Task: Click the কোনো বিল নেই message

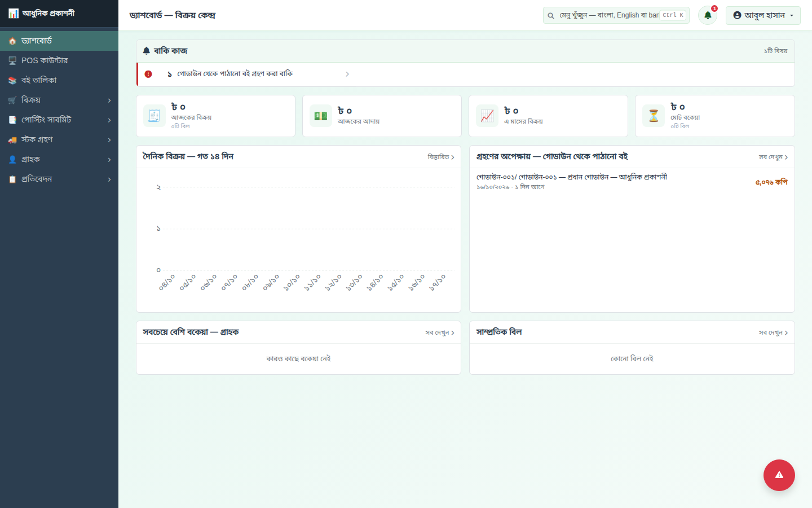Action: [632, 358]
